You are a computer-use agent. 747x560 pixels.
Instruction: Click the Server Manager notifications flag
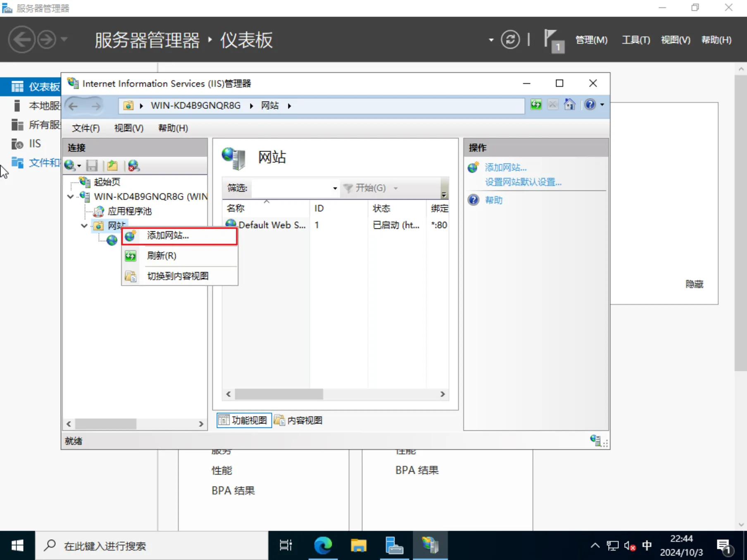554,40
